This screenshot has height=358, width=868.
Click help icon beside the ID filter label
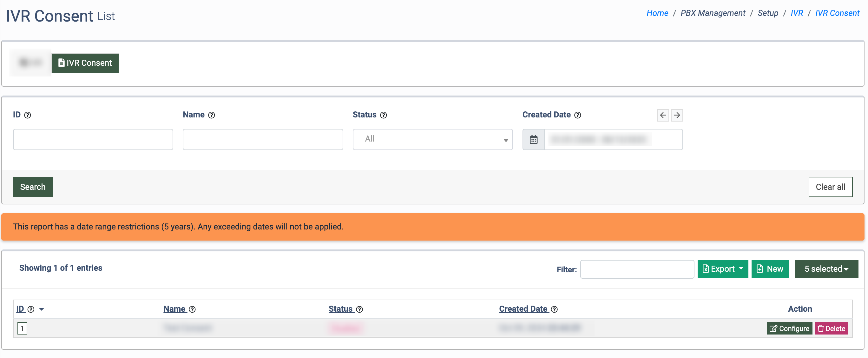28,115
